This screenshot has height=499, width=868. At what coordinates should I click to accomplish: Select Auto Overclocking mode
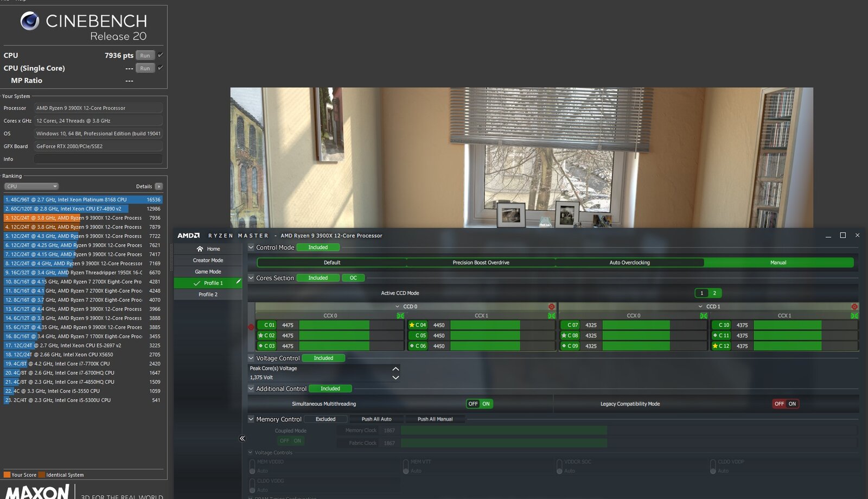tap(629, 262)
